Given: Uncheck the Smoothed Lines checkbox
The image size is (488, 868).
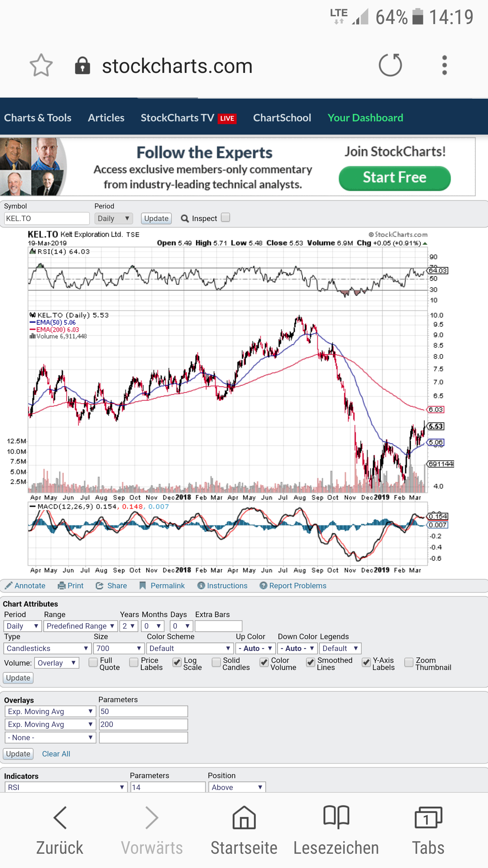Looking at the screenshot, I should coord(310,662).
